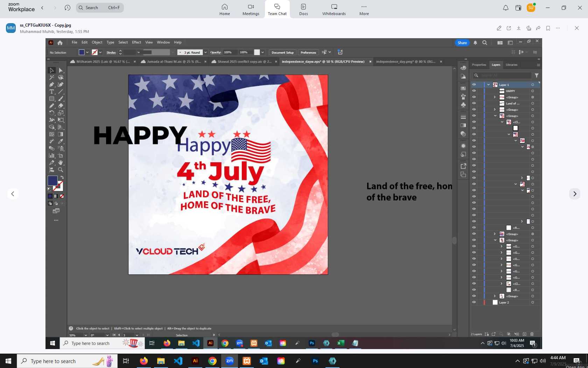Click the Illustrator home icon

click(x=60, y=43)
